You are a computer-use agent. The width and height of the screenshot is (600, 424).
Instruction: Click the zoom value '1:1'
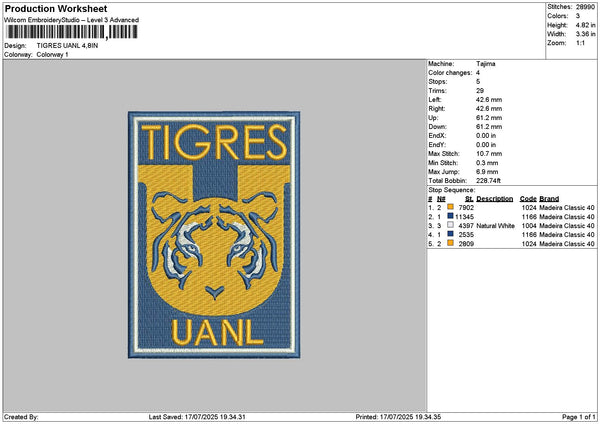(x=580, y=43)
